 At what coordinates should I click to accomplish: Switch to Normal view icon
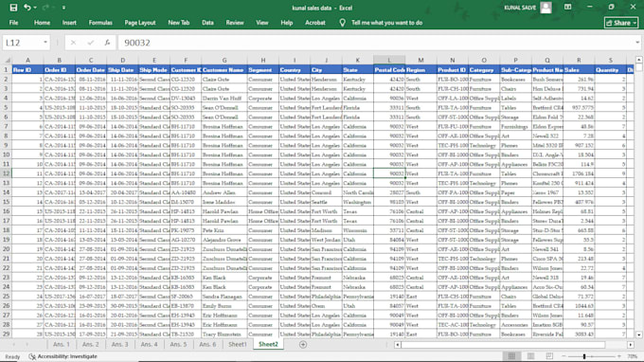tap(511, 356)
